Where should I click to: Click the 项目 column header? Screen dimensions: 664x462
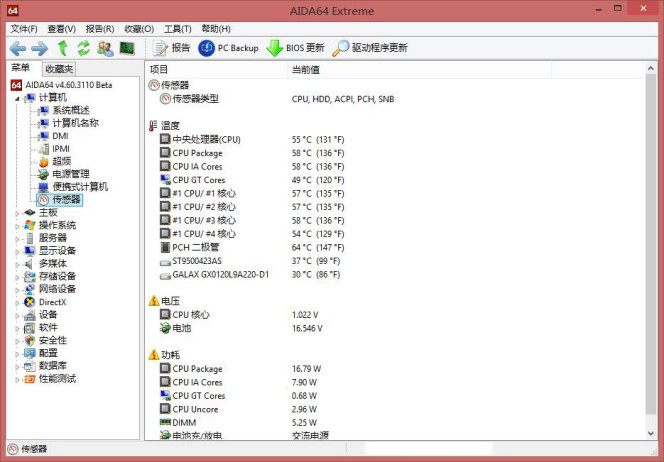[x=216, y=69]
